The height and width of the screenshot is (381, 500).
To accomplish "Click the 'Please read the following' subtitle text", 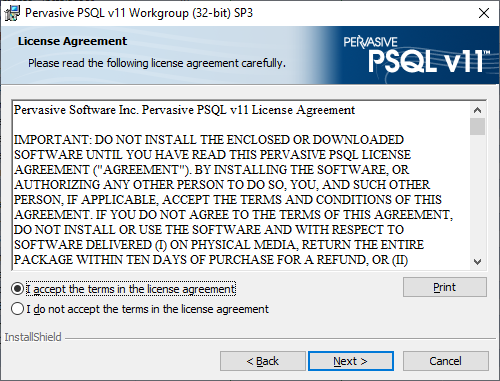I will (157, 63).
